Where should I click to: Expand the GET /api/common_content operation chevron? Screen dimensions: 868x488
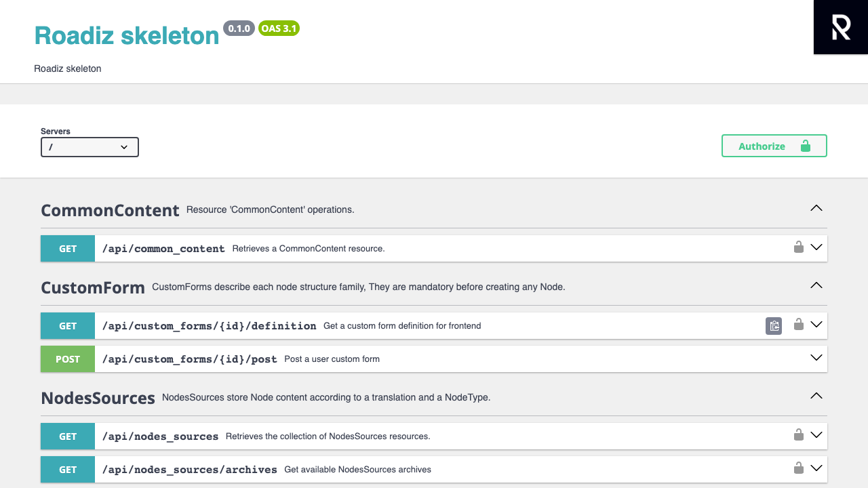click(816, 247)
